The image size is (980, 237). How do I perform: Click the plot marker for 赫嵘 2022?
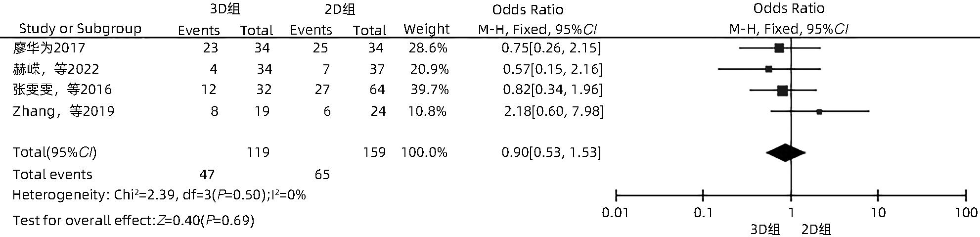(768, 69)
